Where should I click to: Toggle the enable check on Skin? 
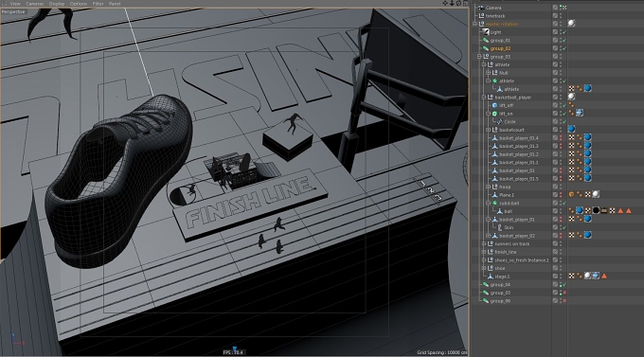tap(564, 227)
